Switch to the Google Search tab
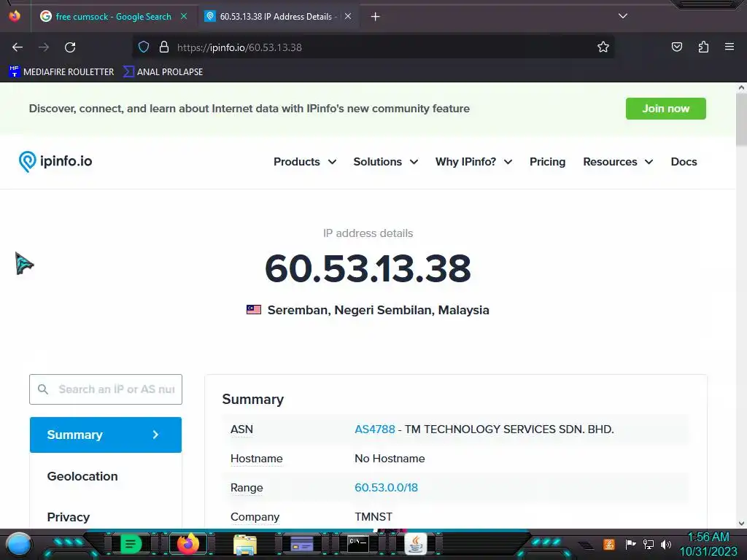The width and height of the screenshot is (747, 560). click(x=113, y=17)
